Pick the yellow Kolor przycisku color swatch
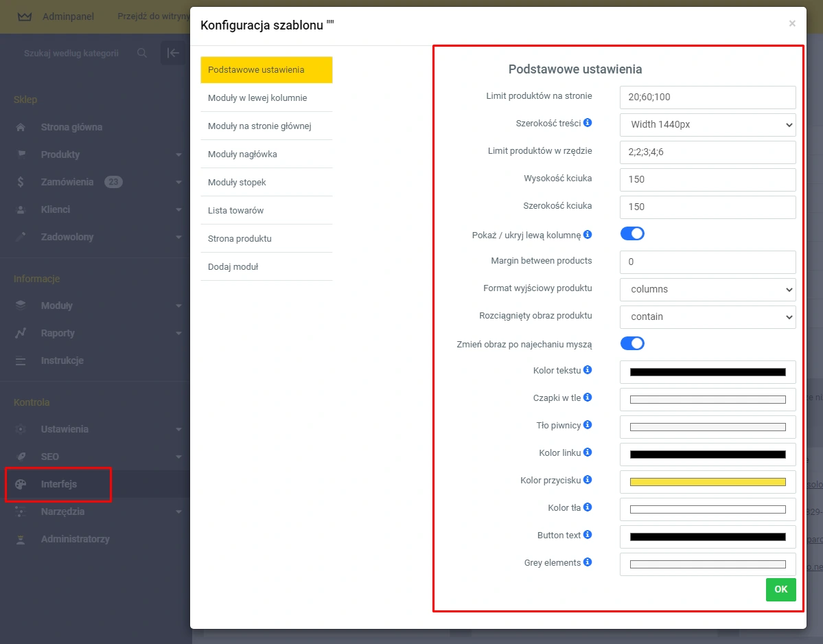823x644 pixels. [707, 482]
